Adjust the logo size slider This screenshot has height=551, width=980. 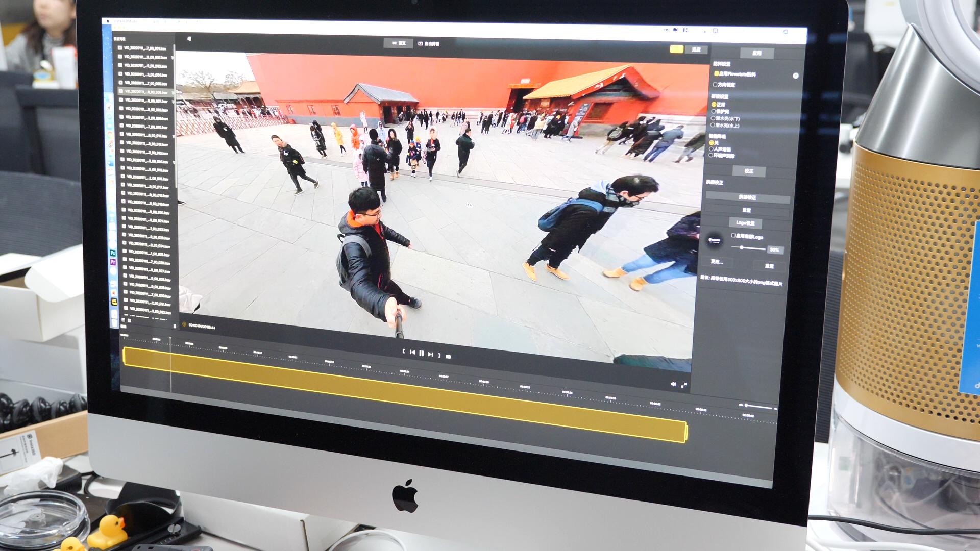(x=748, y=248)
